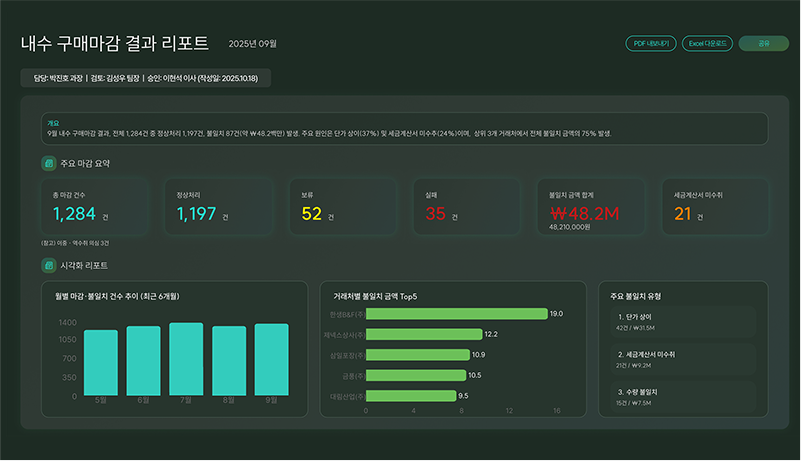Click the 7월 bar in monthly chart

click(186, 359)
